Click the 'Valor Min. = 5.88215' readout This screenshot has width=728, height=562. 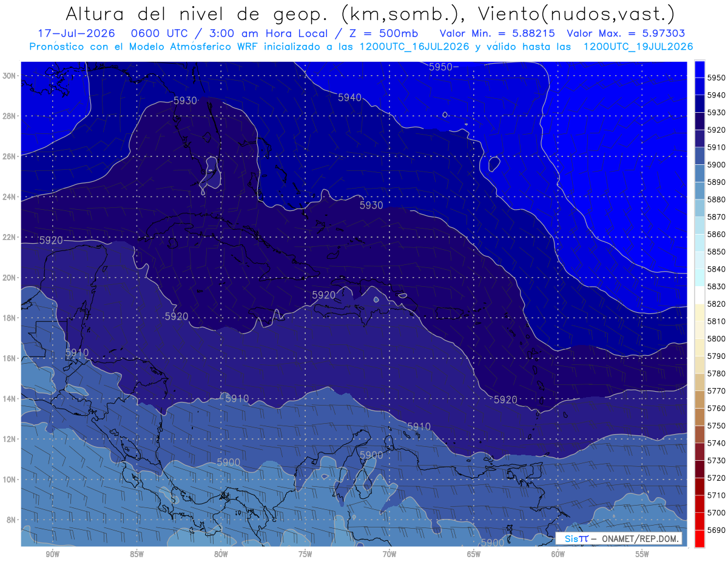tap(499, 33)
